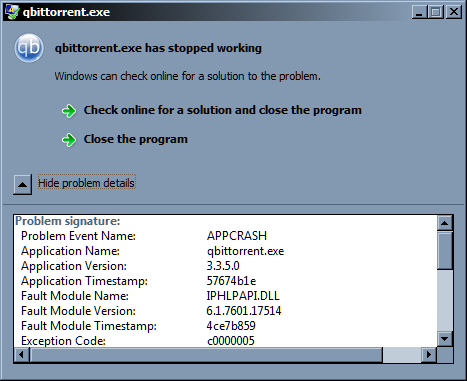Select the application version 3.3.5.0
Image resolution: width=467 pixels, height=381 pixels.
point(223,266)
